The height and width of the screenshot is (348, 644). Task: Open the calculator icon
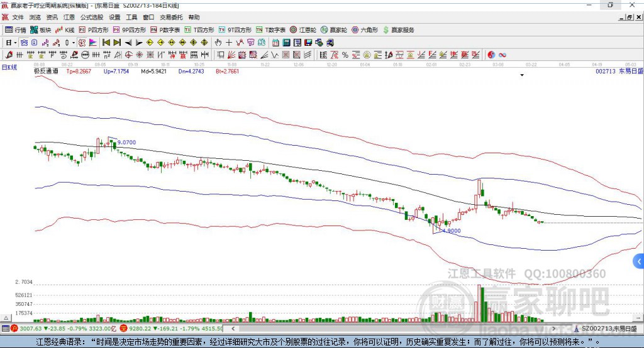(286, 43)
